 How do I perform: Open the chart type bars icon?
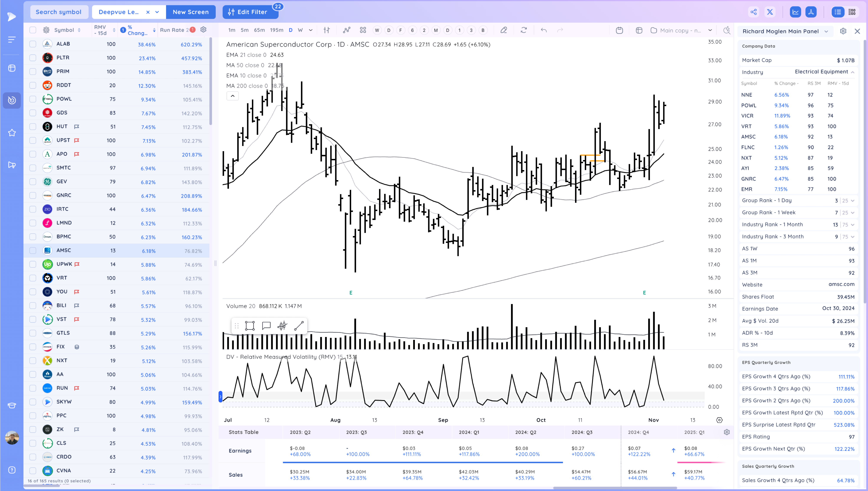pyautogui.click(x=327, y=30)
